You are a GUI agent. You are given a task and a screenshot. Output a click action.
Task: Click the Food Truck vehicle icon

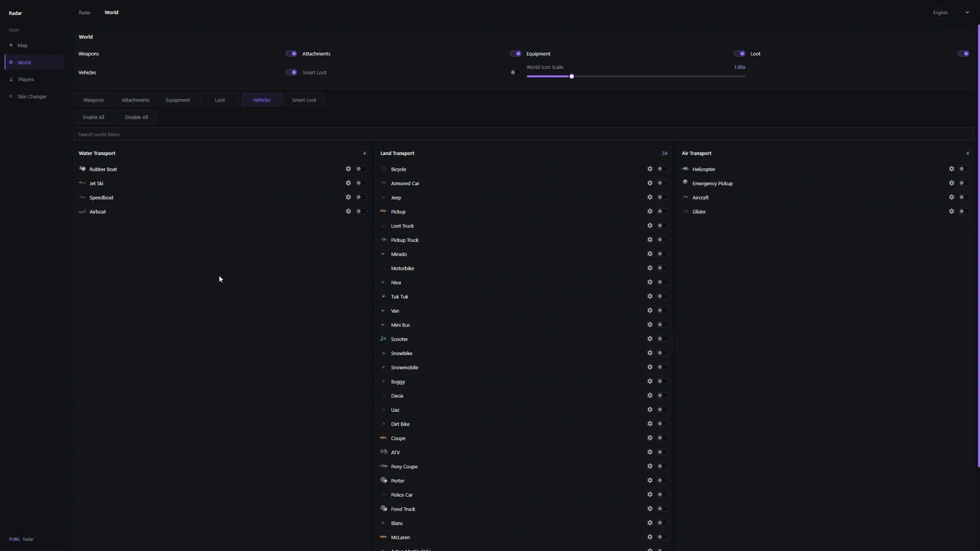[x=383, y=509]
